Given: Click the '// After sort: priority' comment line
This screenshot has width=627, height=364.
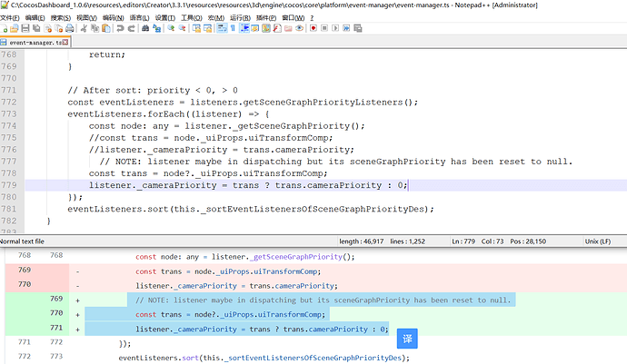Looking at the screenshot, I should [153, 90].
